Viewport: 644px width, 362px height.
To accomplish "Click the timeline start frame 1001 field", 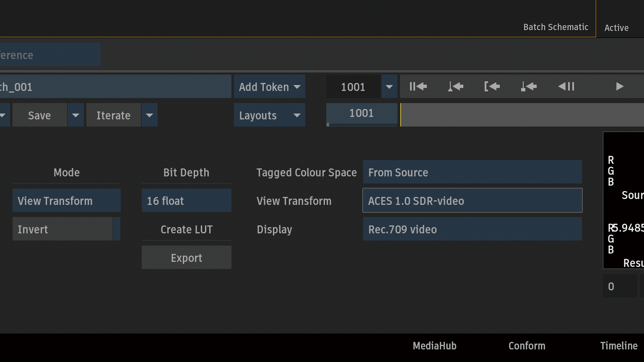I will pyautogui.click(x=362, y=114).
